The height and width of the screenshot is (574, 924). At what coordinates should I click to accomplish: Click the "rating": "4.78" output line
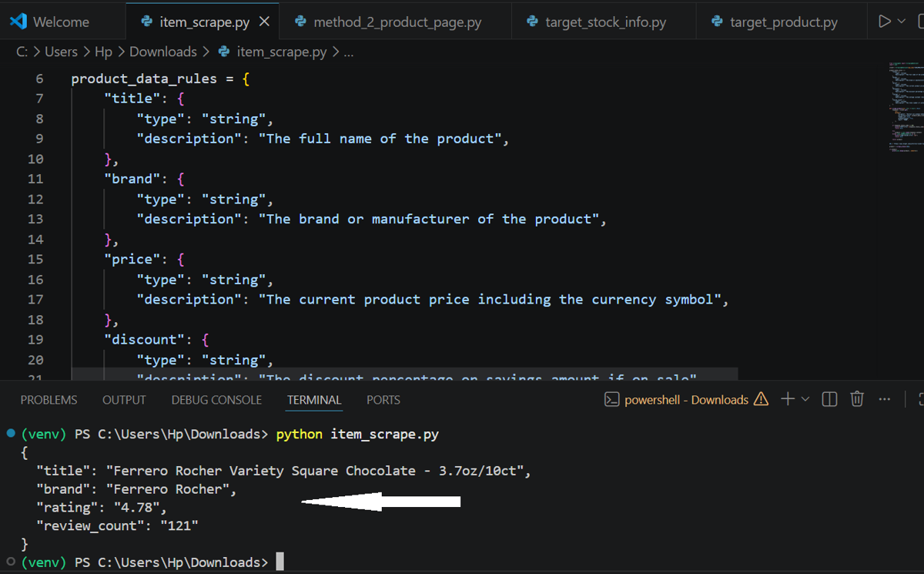click(x=101, y=507)
